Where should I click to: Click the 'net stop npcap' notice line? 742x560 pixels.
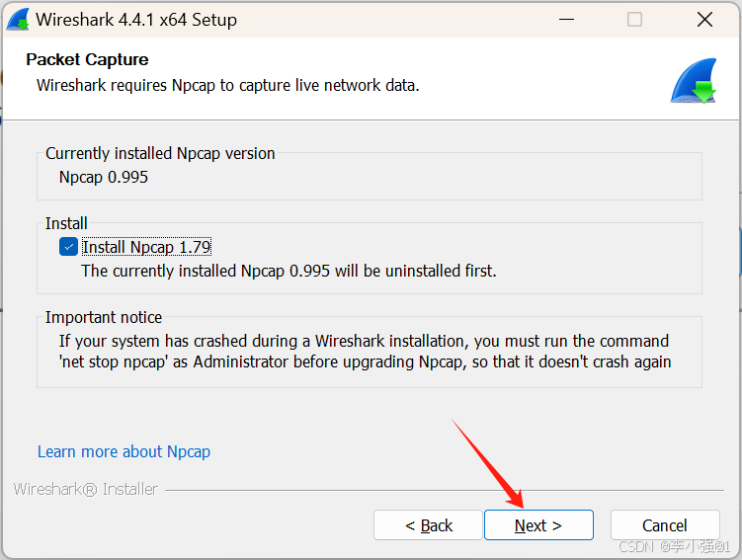pos(365,361)
